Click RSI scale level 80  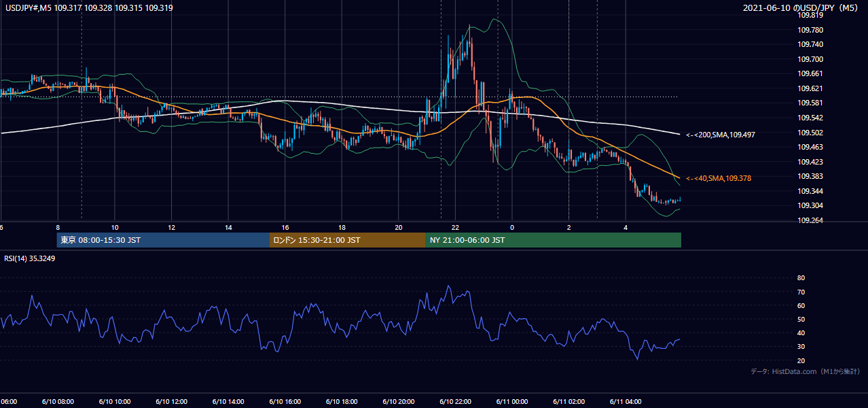[x=801, y=278]
